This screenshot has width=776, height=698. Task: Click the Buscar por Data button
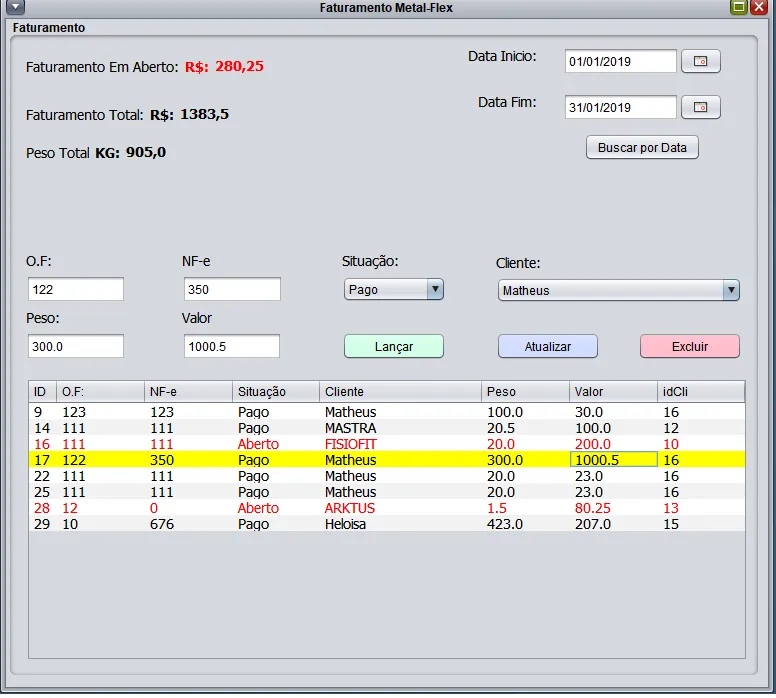click(642, 148)
